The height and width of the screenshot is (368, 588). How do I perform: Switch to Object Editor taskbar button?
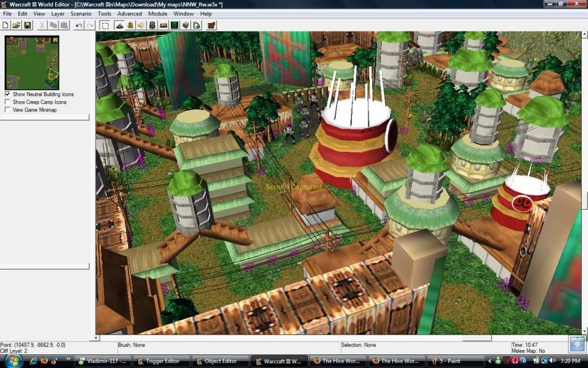220,361
